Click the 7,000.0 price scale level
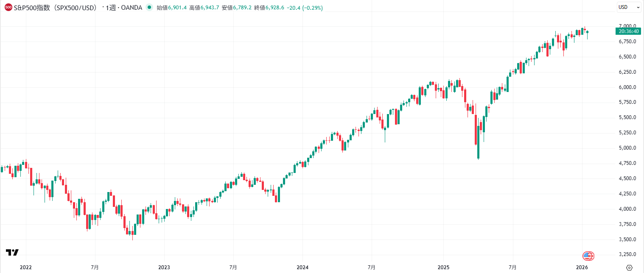 click(x=628, y=25)
